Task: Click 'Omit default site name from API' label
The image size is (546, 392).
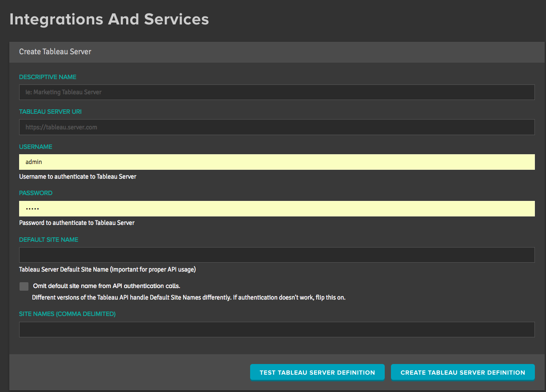Action: coord(107,286)
